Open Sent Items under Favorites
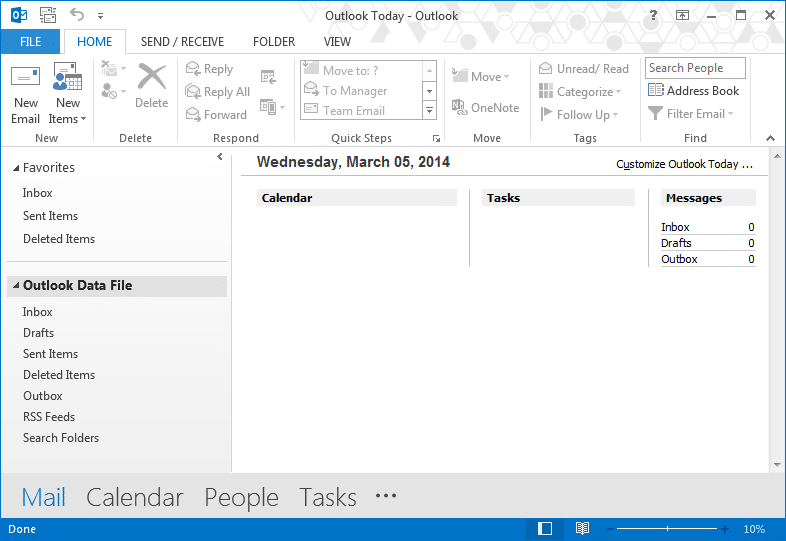The image size is (786, 541). 51,216
